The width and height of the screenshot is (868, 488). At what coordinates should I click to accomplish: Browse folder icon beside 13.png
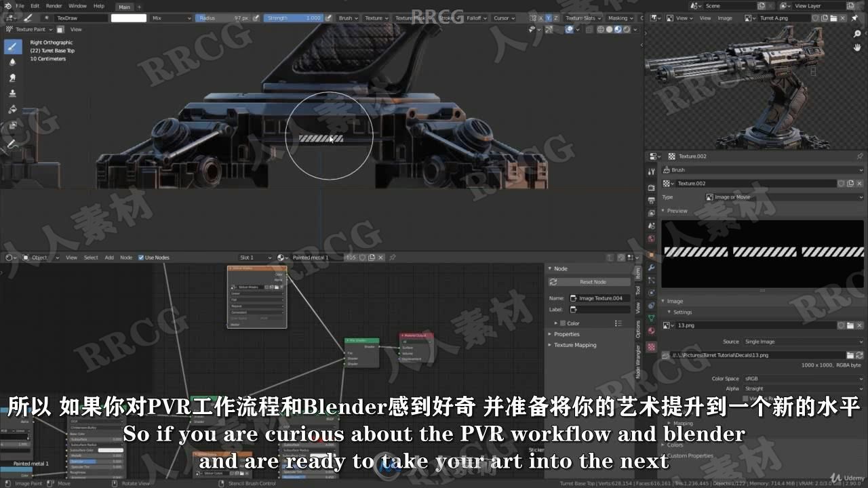click(850, 325)
